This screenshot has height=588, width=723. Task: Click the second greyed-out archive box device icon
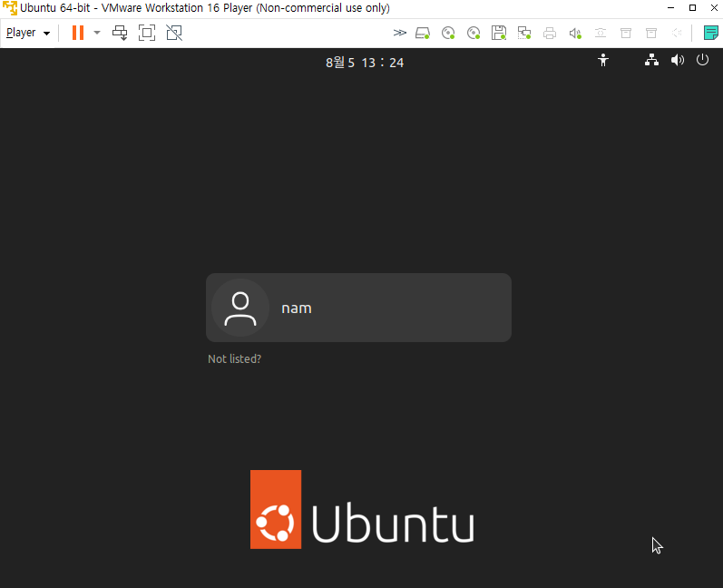[x=651, y=34]
